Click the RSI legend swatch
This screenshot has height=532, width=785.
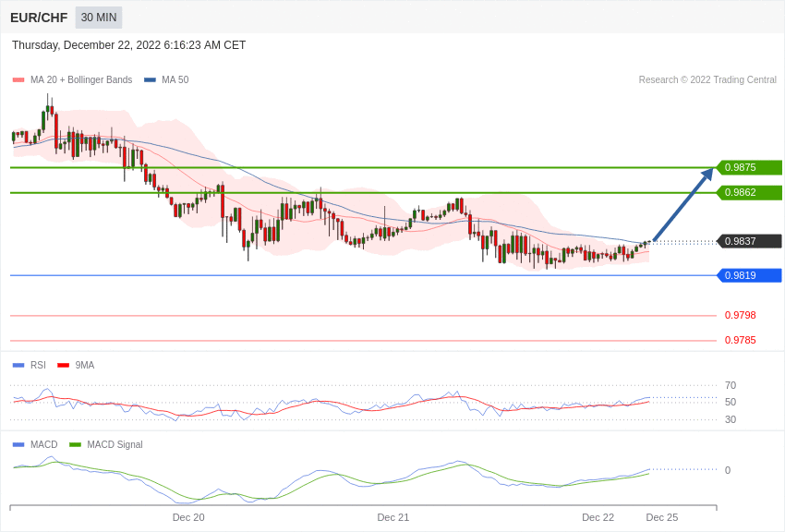click(x=18, y=366)
